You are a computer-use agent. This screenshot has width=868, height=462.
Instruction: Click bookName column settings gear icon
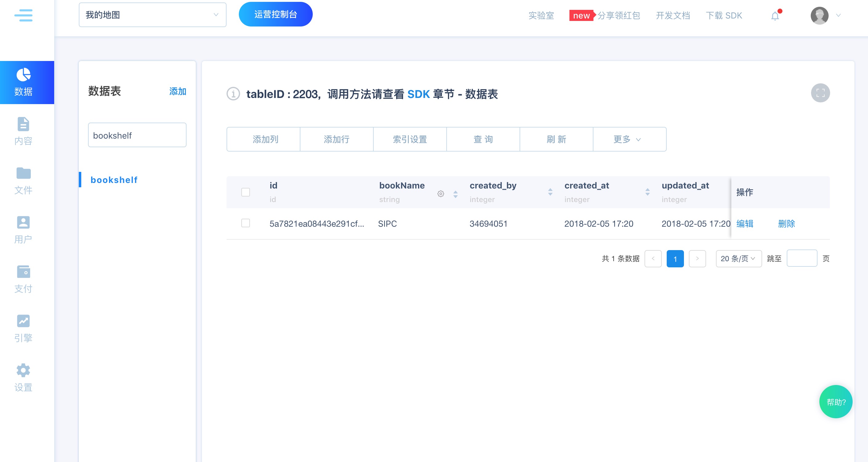coord(440,193)
